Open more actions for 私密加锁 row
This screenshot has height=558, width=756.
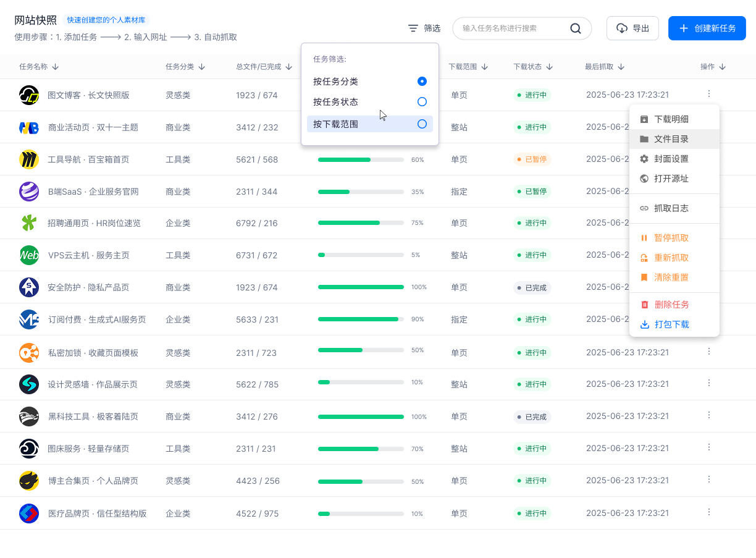click(709, 351)
